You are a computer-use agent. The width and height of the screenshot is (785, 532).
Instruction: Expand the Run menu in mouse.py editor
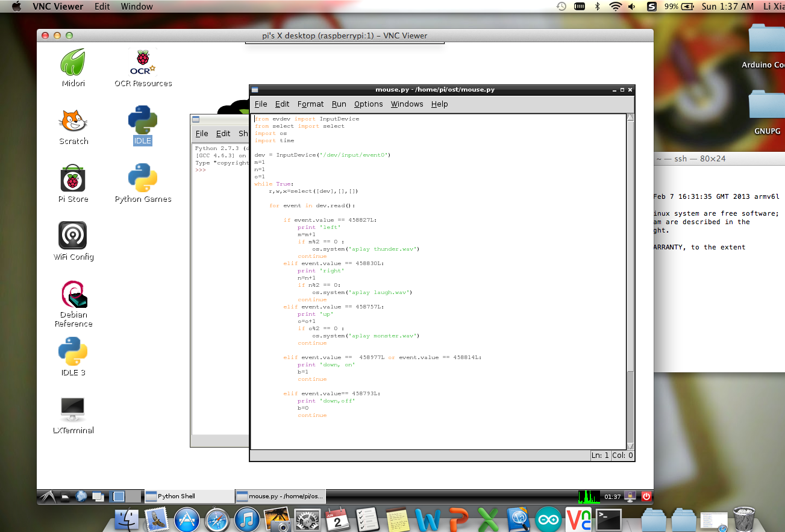coord(339,104)
